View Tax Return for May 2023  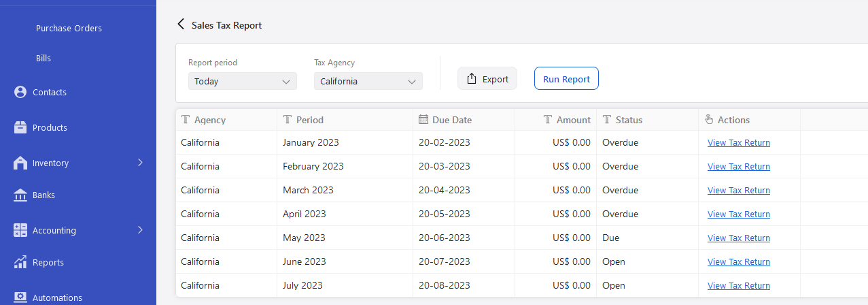point(739,238)
